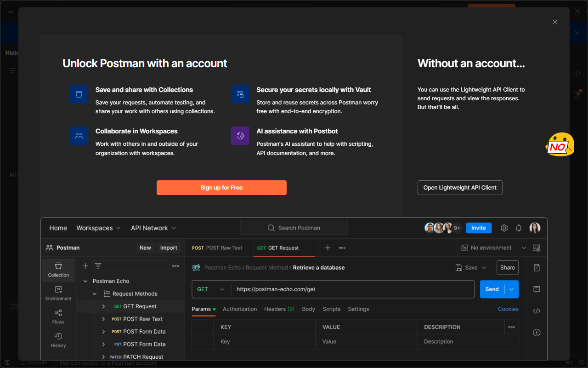Click the Sign up for Free button
The height and width of the screenshot is (368, 588).
pos(221,188)
